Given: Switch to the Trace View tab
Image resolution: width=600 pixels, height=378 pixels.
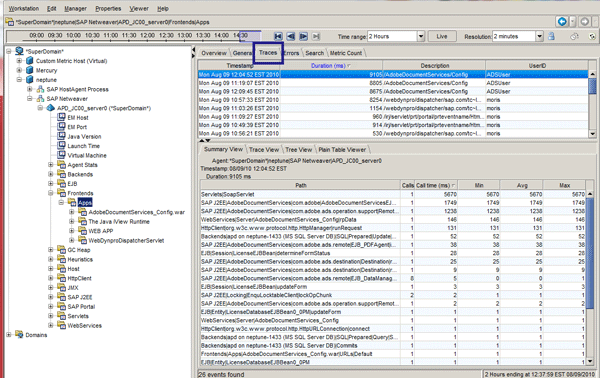Looking at the screenshot, I should click(264, 150).
